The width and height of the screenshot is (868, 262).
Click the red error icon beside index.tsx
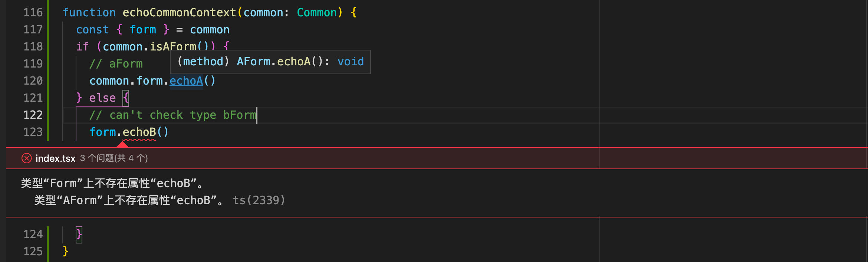pos(26,158)
